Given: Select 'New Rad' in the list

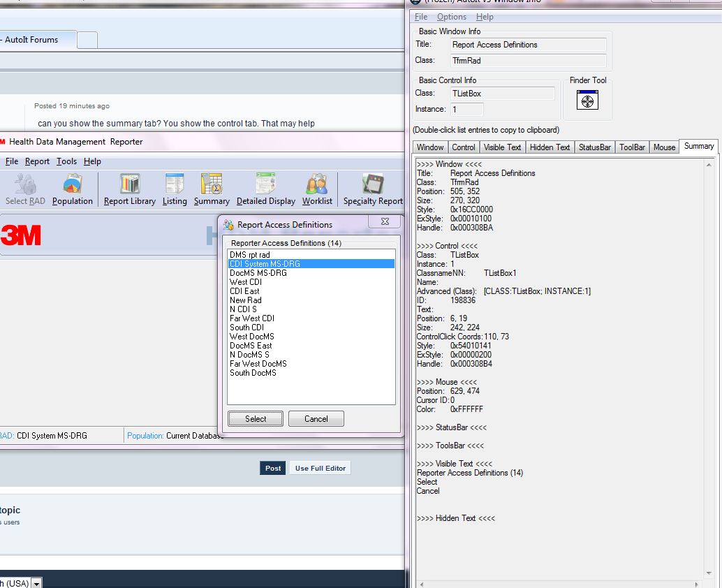Looking at the screenshot, I should [x=311, y=300].
